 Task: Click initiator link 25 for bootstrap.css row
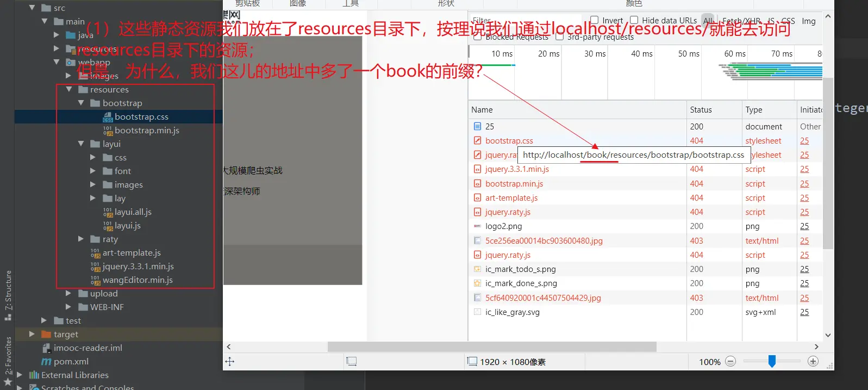(804, 140)
